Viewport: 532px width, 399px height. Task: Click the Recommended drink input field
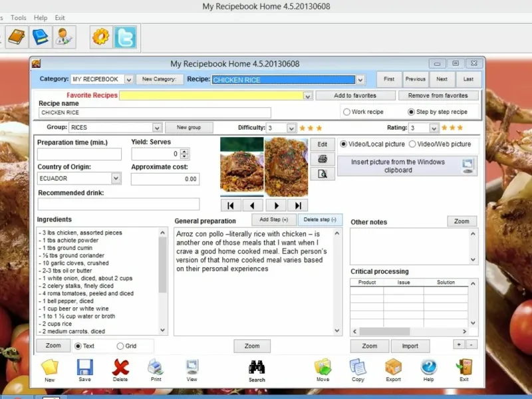118,204
